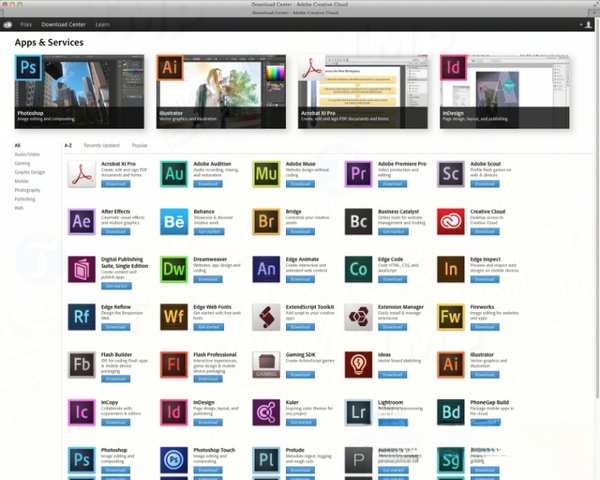Screen dimensions: 600x480
Task: Open the Acrobat XI Pro featured banner
Action: pos(363,91)
